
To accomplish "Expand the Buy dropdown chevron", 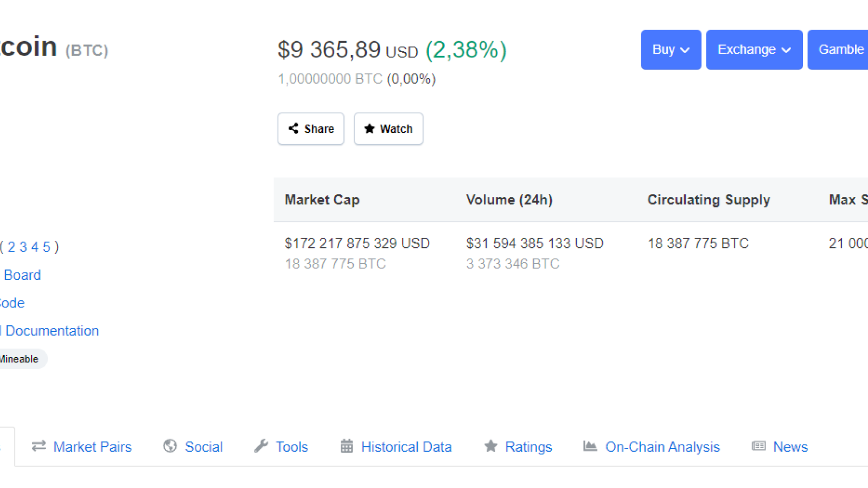I will (x=685, y=50).
